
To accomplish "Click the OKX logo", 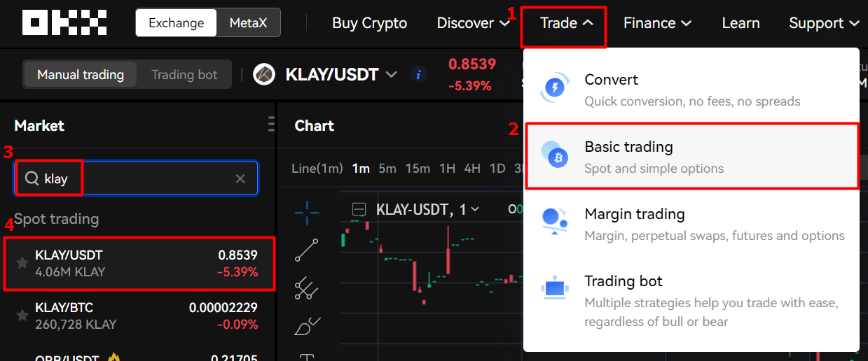I will 64,22.
